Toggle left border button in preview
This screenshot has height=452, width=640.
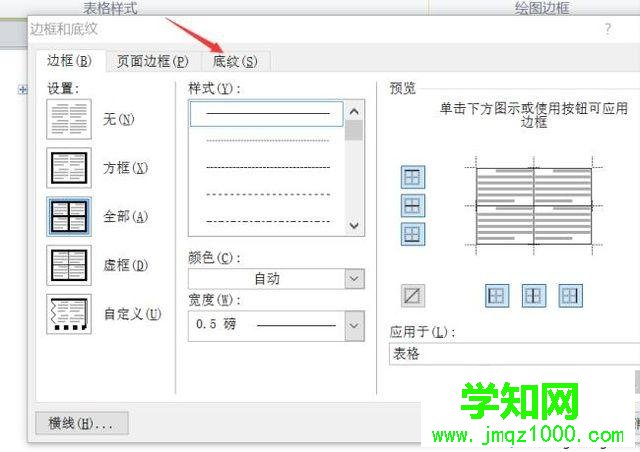(x=497, y=296)
